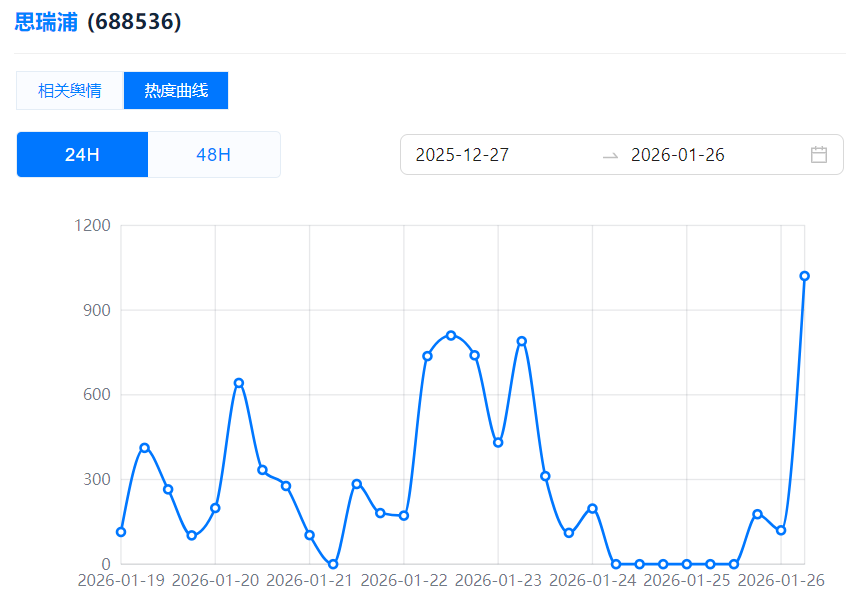Select the final data point above 1000
851x605 pixels.
click(804, 276)
